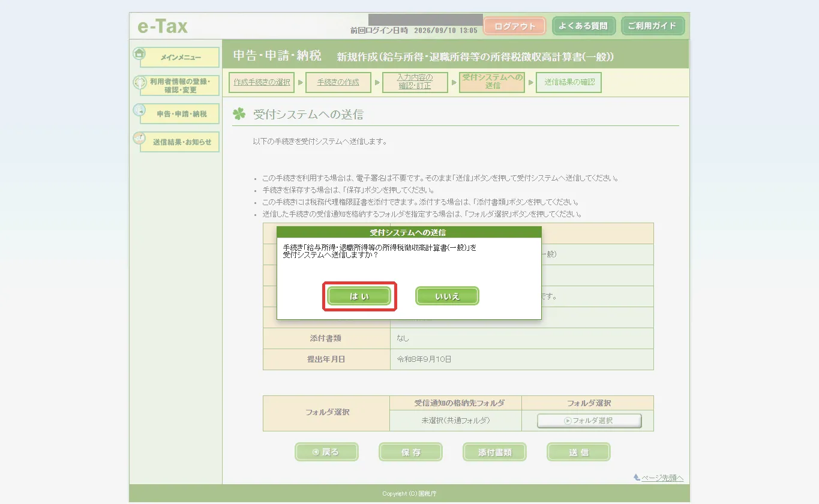Click the dialog question 受付システムへ送信しますか？
Image resolution: width=819 pixels, height=504 pixels.
tap(331, 255)
